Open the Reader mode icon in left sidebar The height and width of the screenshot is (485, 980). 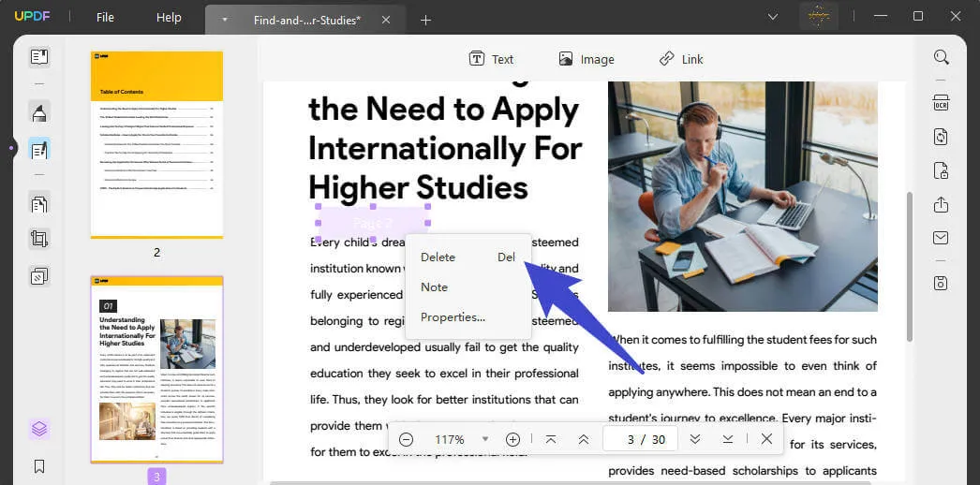coord(38,58)
